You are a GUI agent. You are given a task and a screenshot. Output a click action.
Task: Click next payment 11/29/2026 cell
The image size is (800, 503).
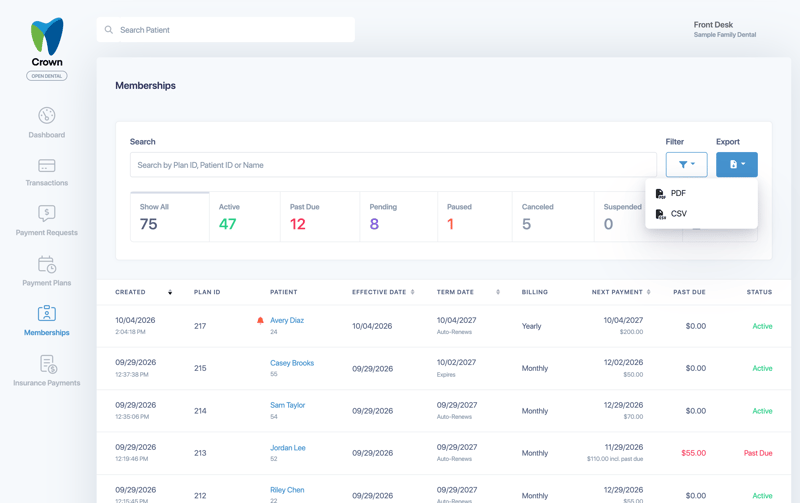pos(623,447)
